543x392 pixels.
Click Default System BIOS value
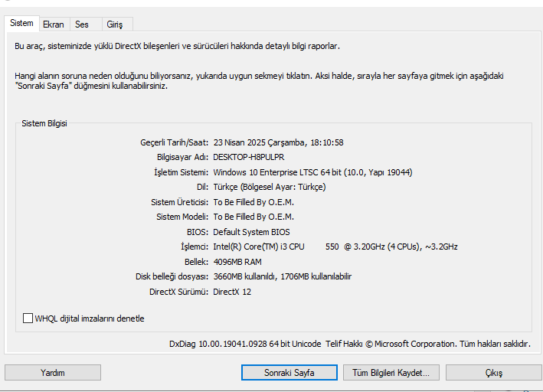[x=251, y=232]
